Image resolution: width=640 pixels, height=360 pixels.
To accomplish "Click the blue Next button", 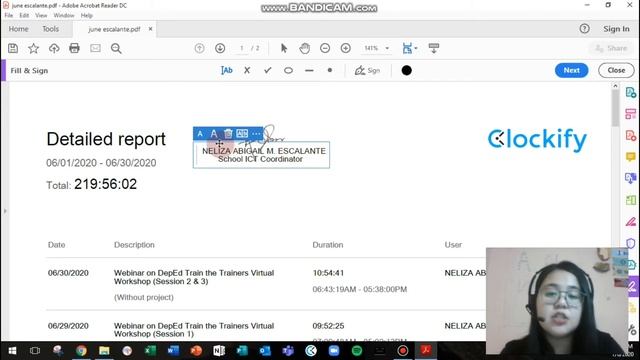I will 571,70.
